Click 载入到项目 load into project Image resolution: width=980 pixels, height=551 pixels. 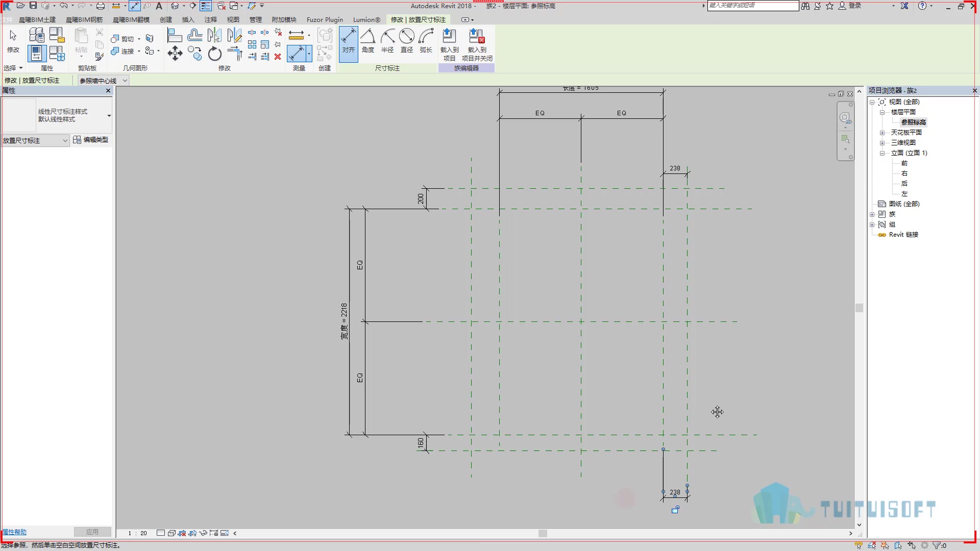tap(449, 45)
